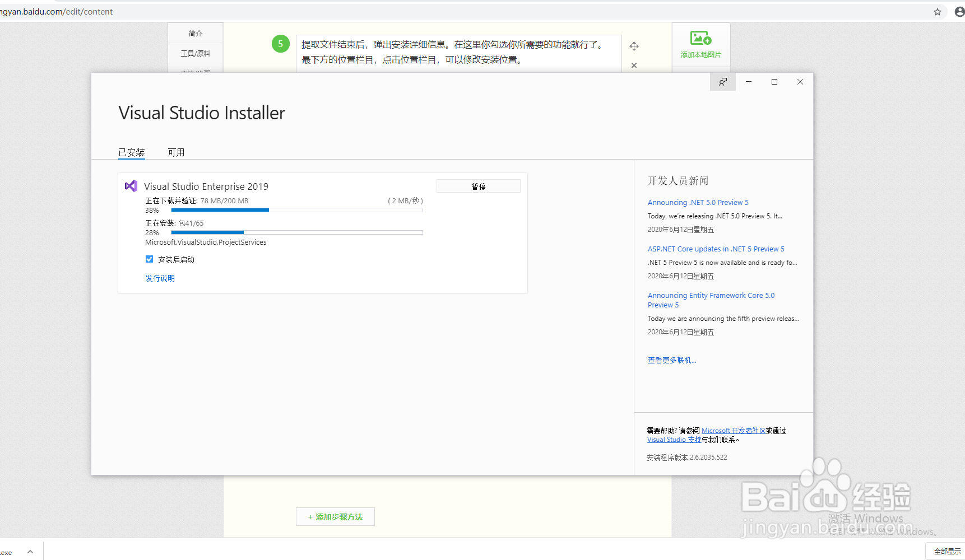Click the Visual Studio Installer title heading

[x=202, y=113]
